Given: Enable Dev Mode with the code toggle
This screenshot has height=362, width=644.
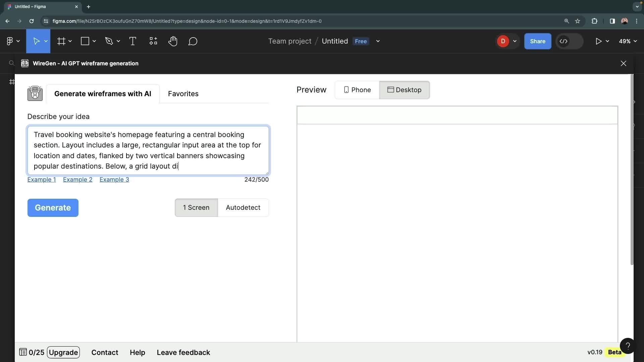Looking at the screenshot, I should [565, 41].
